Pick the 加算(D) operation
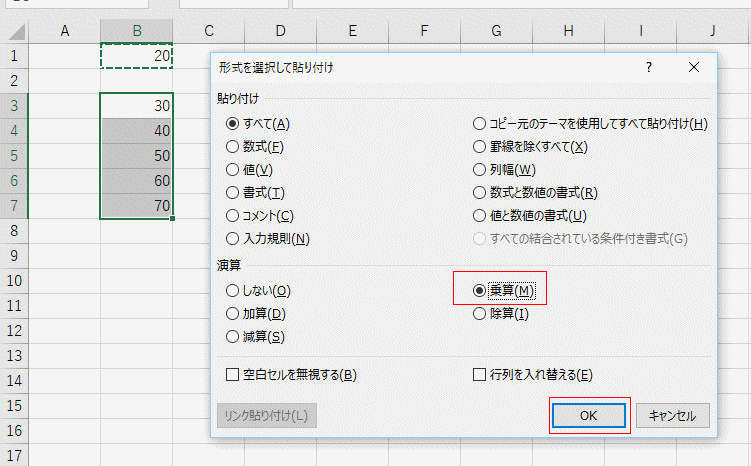 (x=233, y=314)
